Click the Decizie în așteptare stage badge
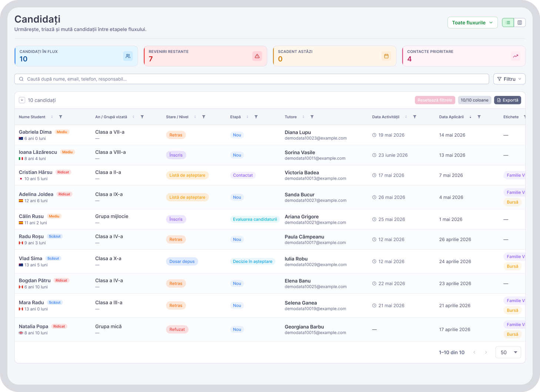The width and height of the screenshot is (540, 392). (253, 261)
